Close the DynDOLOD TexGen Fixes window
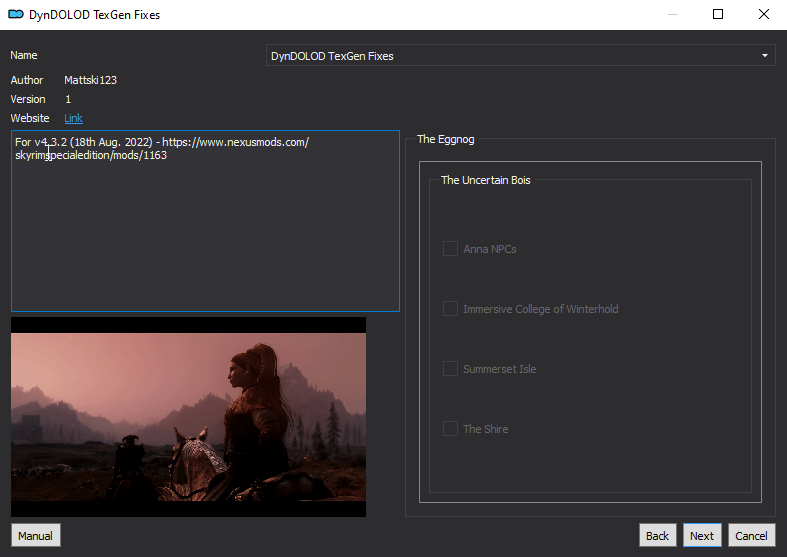The image size is (787, 557). point(763,14)
